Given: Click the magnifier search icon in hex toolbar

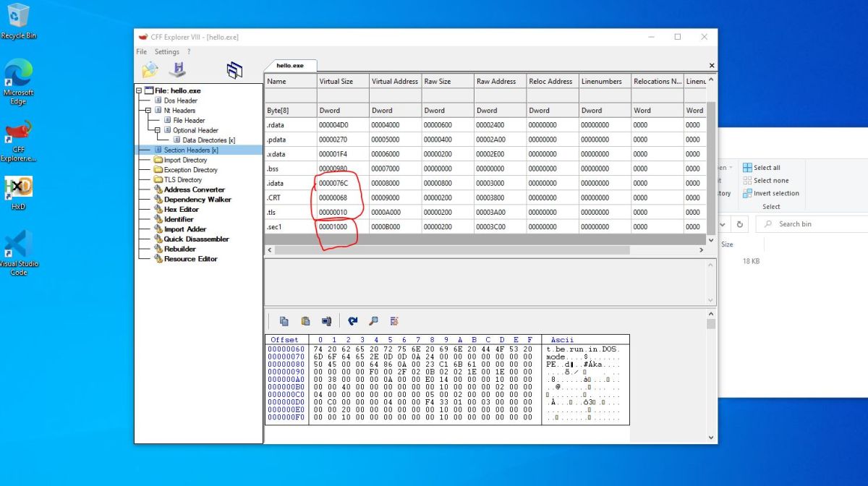Looking at the screenshot, I should [373, 321].
